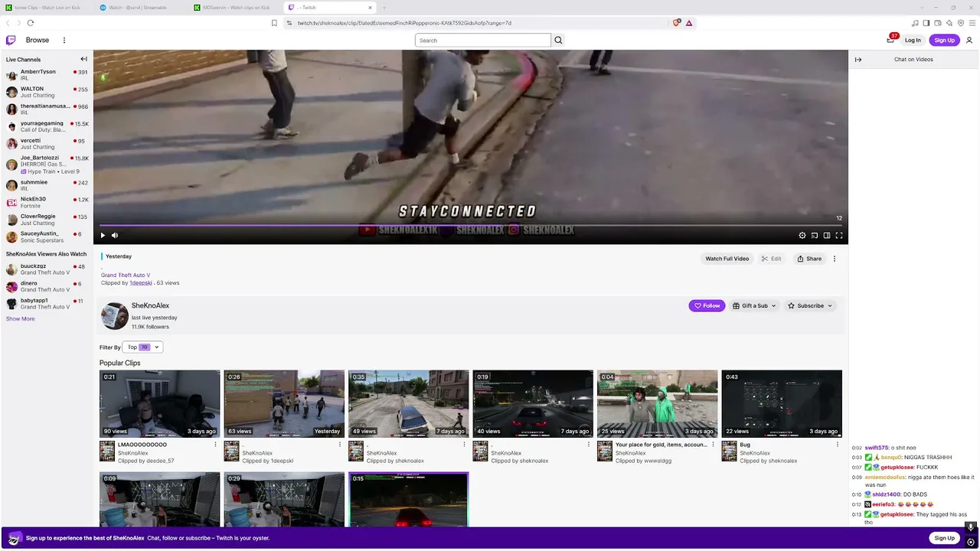Image resolution: width=980 pixels, height=551 pixels.
Task: Open more clip options next to Share
Action: click(x=835, y=259)
